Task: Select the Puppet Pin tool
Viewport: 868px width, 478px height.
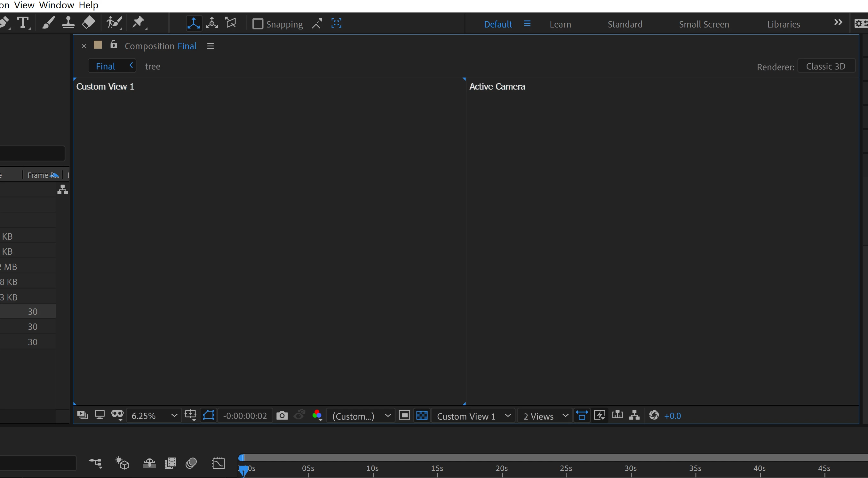Action: [x=138, y=23]
